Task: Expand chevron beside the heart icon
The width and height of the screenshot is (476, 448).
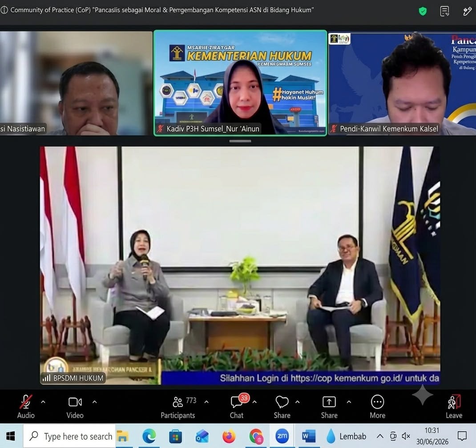Action: click(298, 402)
